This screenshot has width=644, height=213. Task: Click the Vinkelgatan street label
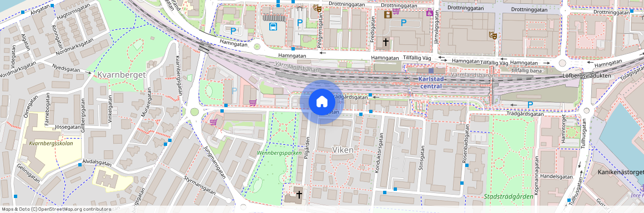pos(110,109)
